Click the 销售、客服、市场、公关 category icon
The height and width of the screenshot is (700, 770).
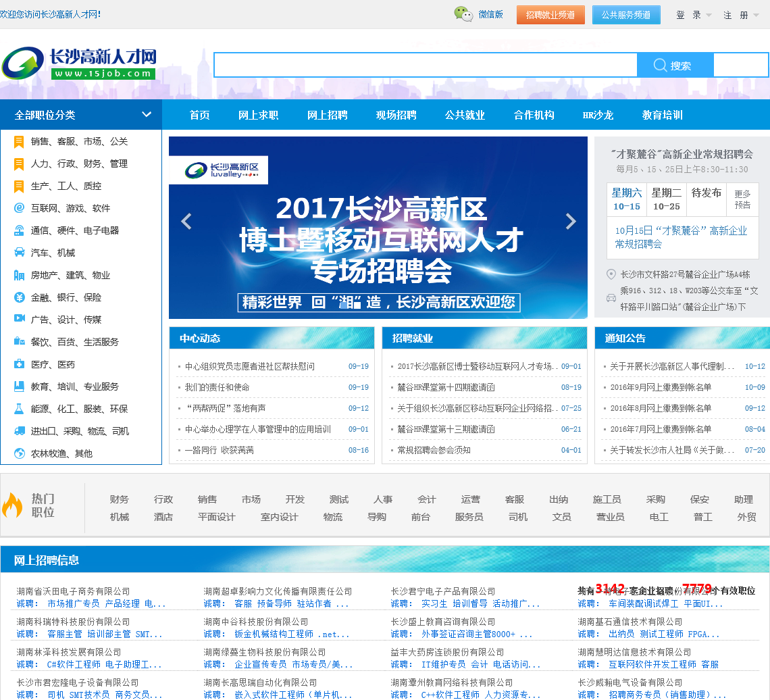(x=19, y=142)
